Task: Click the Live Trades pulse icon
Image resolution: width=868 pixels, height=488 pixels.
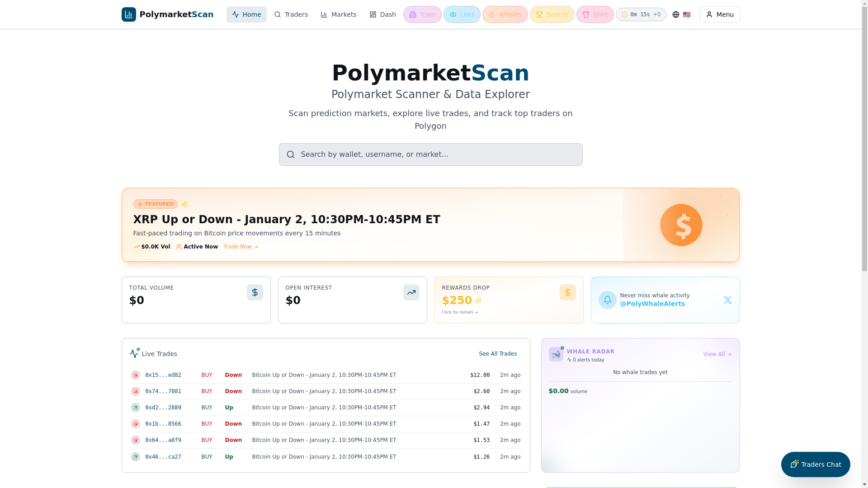Action: point(134,353)
